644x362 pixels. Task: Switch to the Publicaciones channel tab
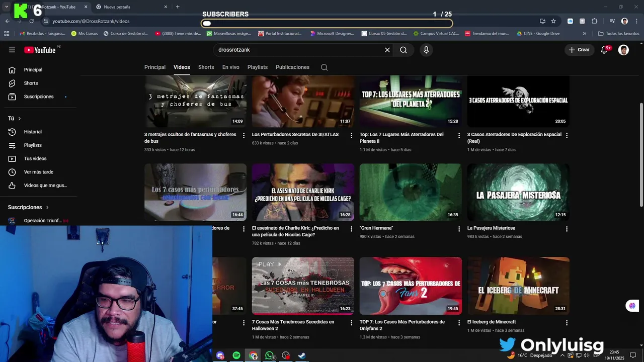(292, 67)
